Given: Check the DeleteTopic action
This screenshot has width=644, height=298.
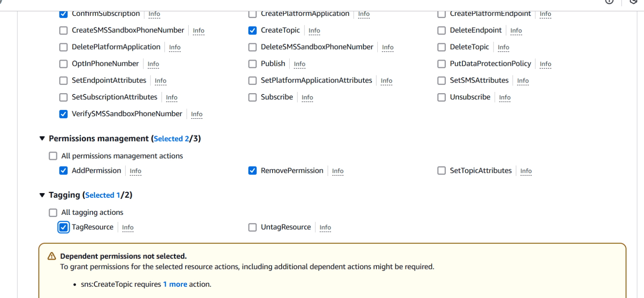Looking at the screenshot, I should (x=441, y=47).
